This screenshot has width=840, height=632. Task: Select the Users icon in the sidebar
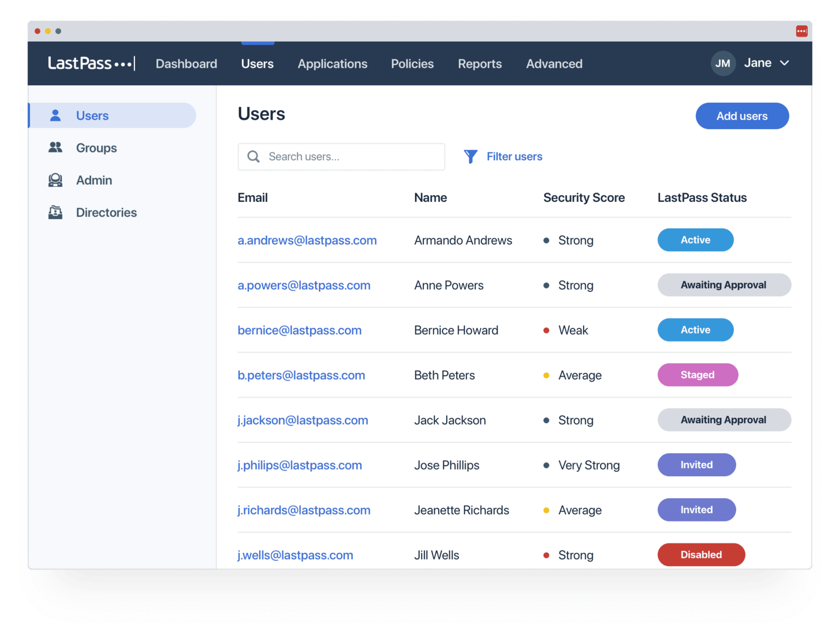click(x=55, y=115)
